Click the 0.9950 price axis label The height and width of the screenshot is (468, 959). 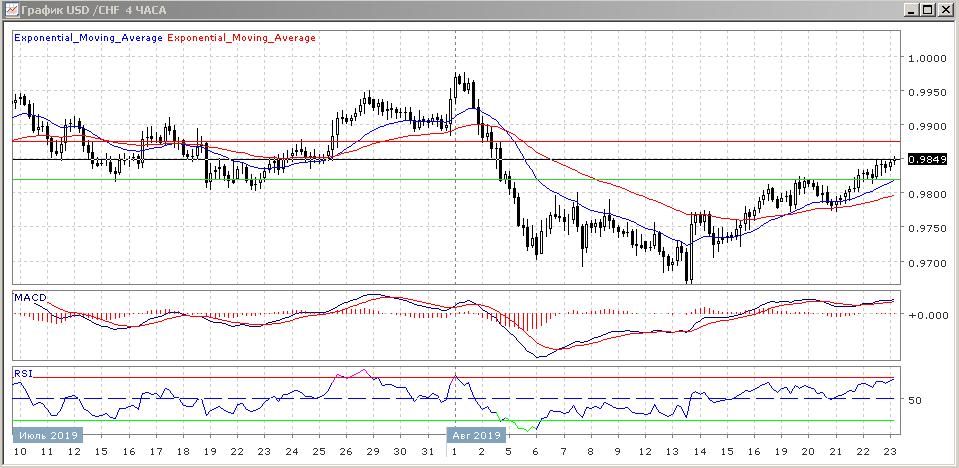point(928,92)
